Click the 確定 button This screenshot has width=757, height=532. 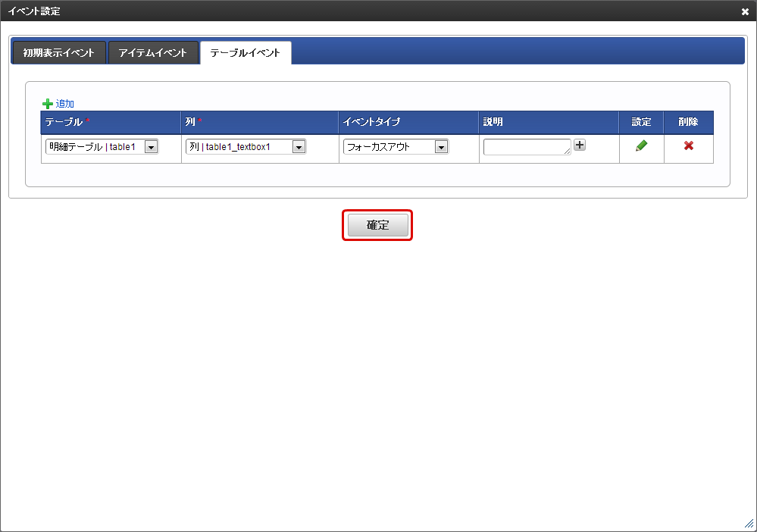pyautogui.click(x=377, y=225)
